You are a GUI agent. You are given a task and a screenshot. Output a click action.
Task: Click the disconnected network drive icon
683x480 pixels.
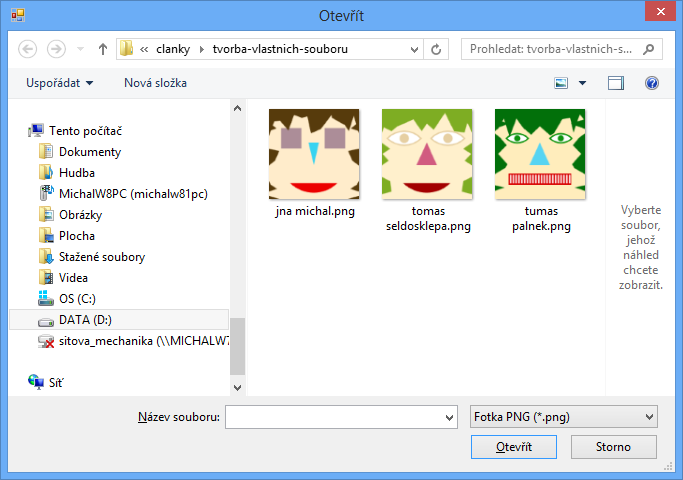(x=46, y=341)
